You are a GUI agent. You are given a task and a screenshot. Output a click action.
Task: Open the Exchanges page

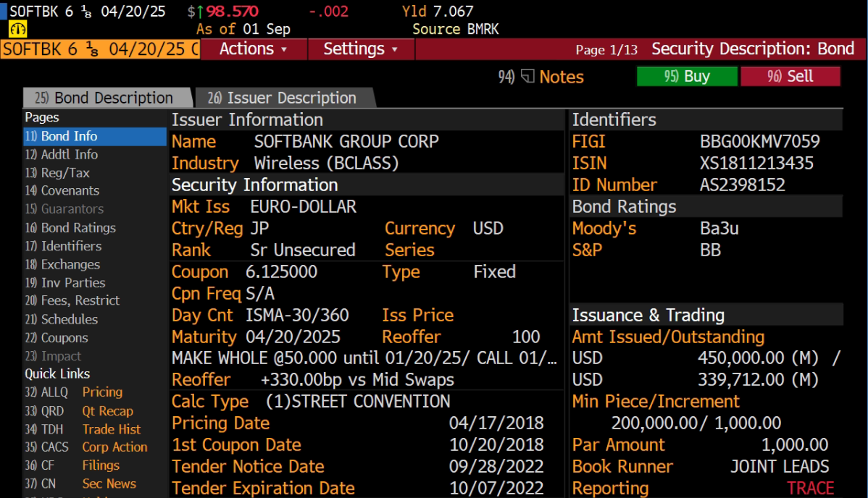95,264
